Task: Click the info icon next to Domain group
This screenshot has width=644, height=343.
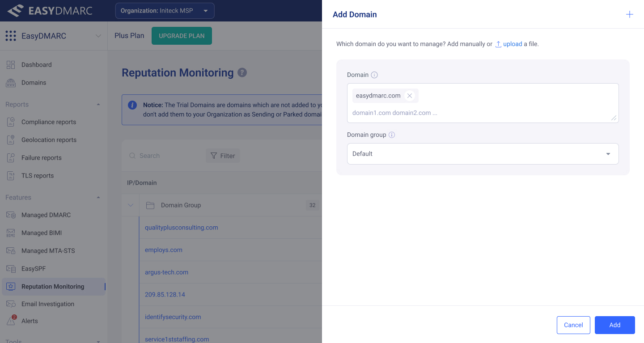Action: 392,135
